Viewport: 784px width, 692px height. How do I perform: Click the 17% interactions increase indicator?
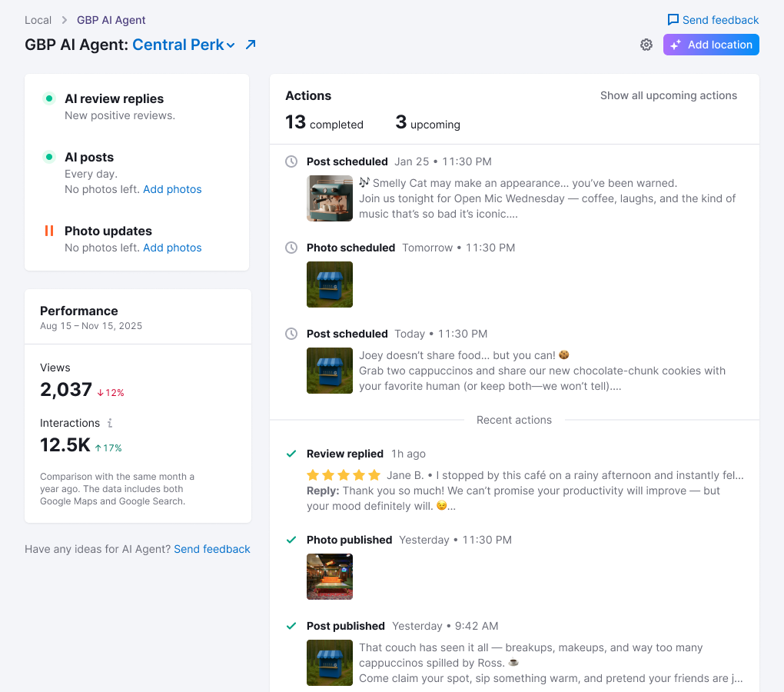[x=108, y=448]
